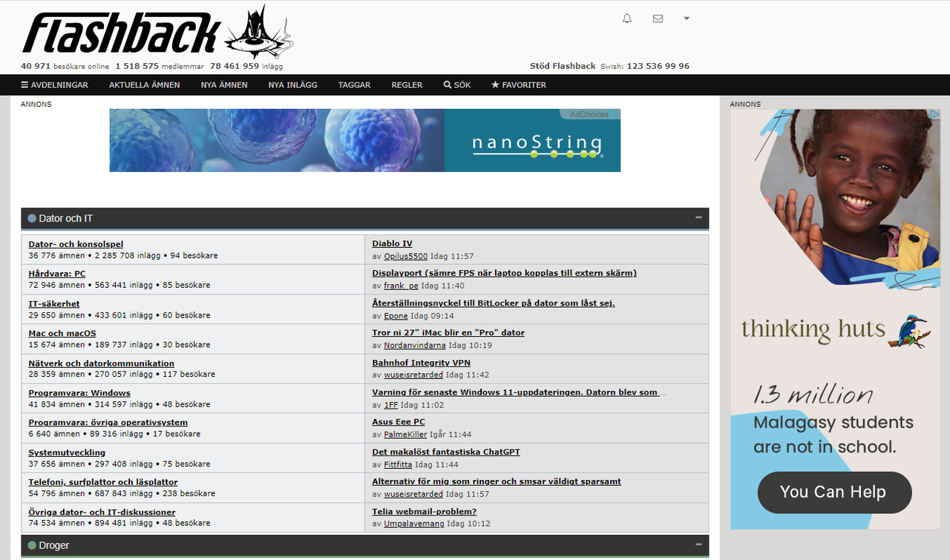View user frank_pe's profile
The width and height of the screenshot is (950, 560).
point(402,286)
